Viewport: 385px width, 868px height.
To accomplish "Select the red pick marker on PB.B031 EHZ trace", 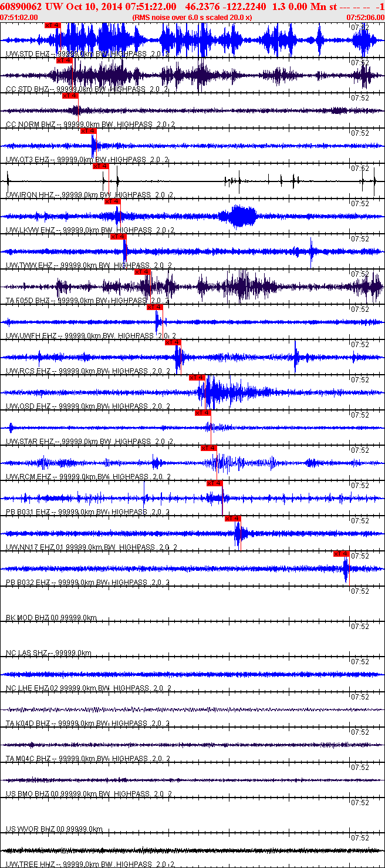I will point(215,483).
